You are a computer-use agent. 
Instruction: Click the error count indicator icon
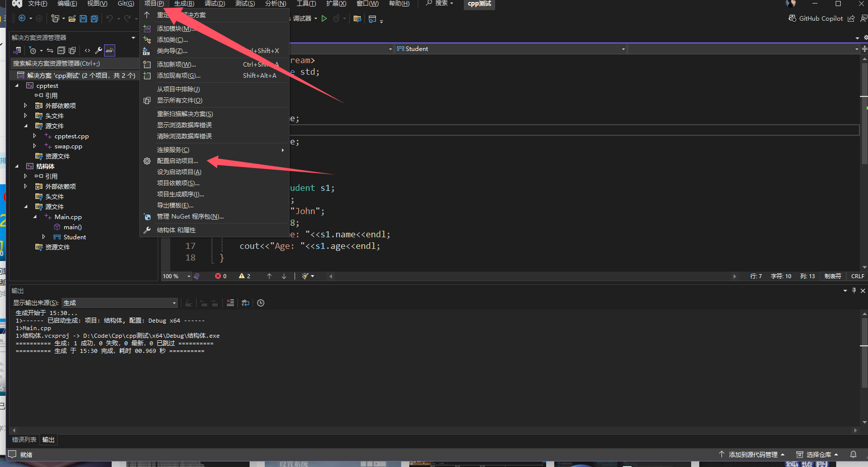[218, 276]
